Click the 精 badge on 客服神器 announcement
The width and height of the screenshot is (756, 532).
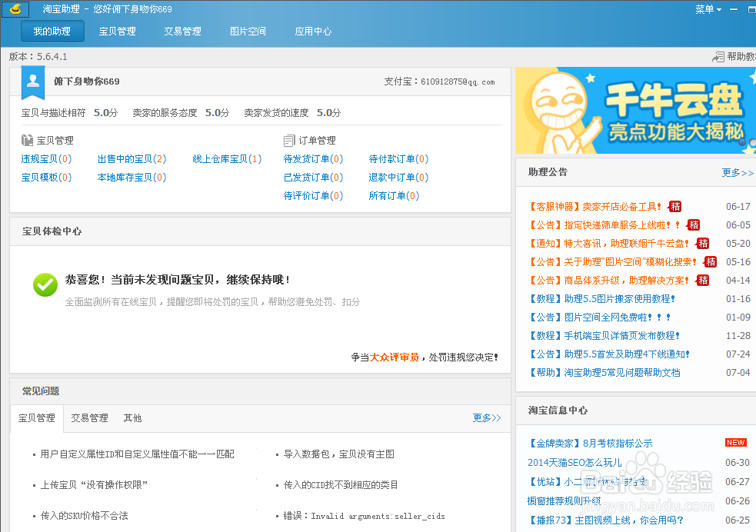tap(674, 206)
